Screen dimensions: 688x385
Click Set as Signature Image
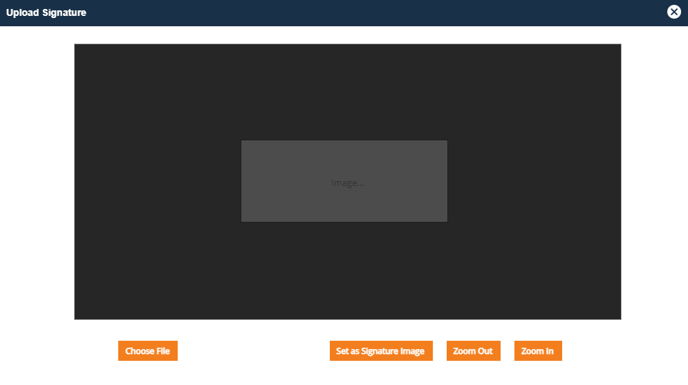(381, 351)
